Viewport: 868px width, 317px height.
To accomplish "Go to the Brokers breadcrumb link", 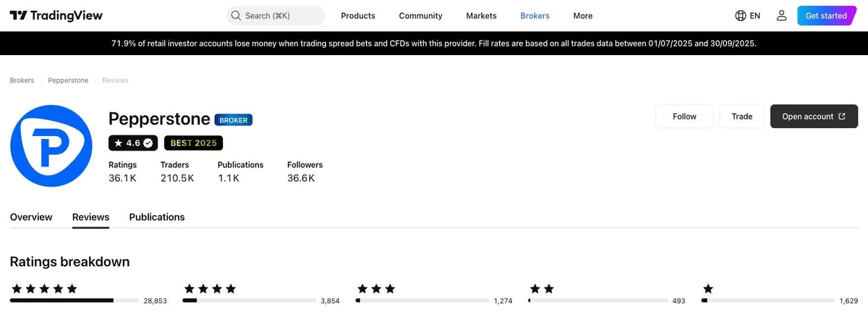I will pos(22,80).
